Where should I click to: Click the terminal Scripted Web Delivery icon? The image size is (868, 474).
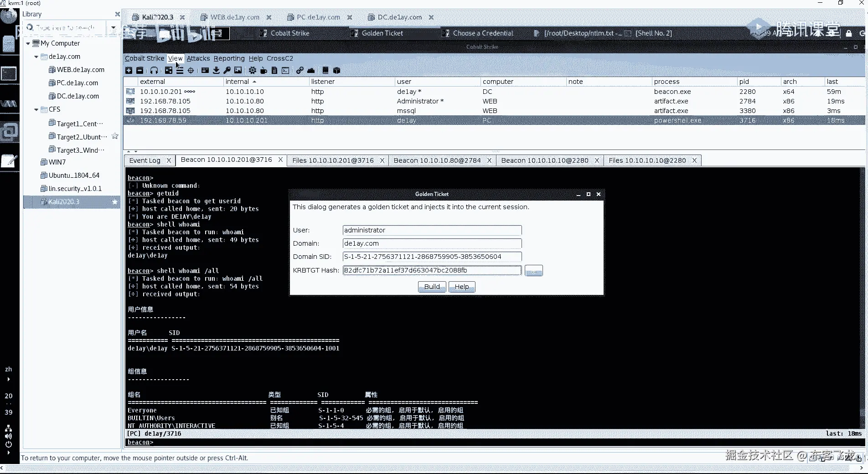[285, 70]
